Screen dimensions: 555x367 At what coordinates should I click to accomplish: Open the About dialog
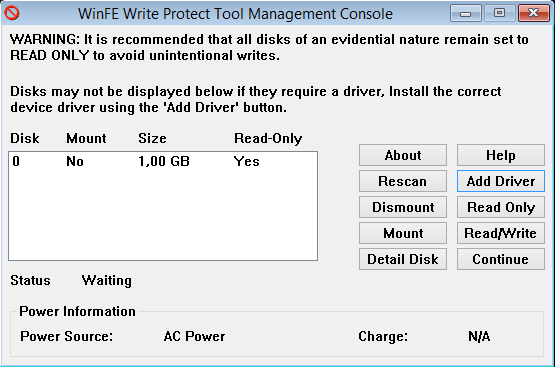click(x=403, y=155)
